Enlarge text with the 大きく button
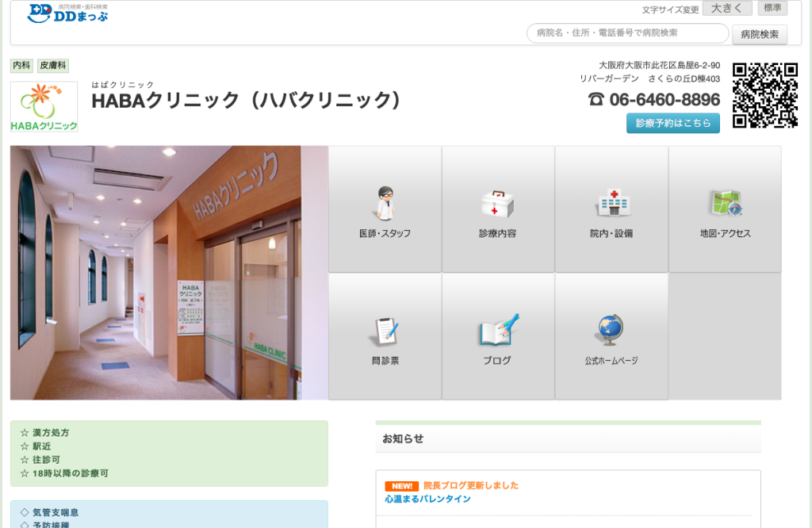 point(727,8)
